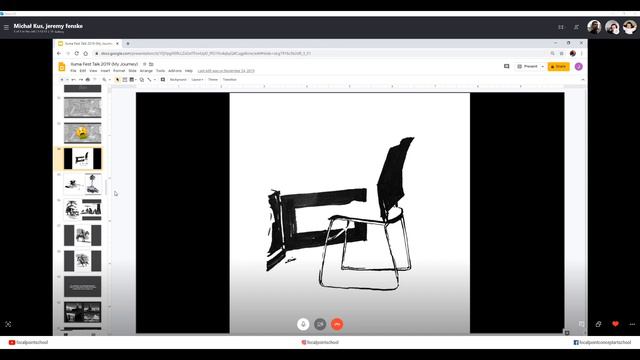Click the paint format icon

(95, 80)
